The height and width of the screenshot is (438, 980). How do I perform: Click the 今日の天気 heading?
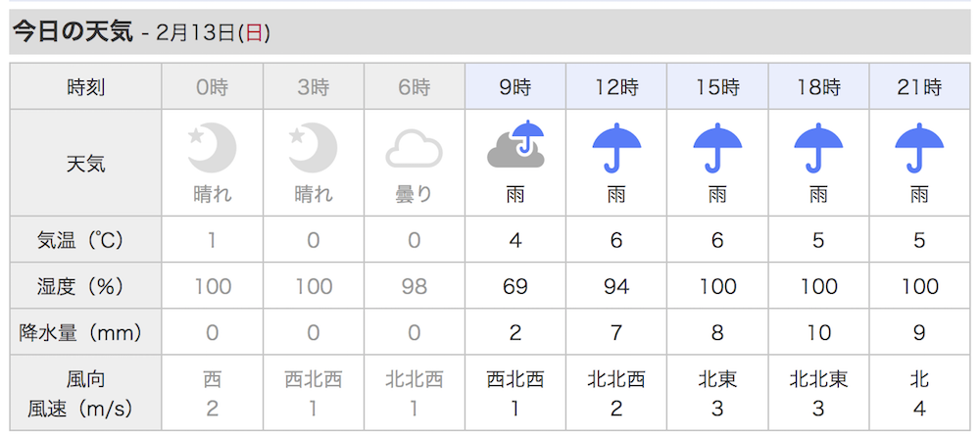click(x=73, y=32)
